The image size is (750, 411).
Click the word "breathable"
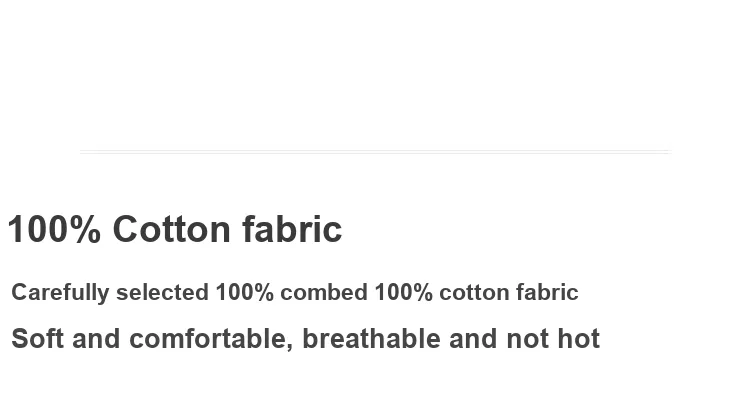[371, 339]
